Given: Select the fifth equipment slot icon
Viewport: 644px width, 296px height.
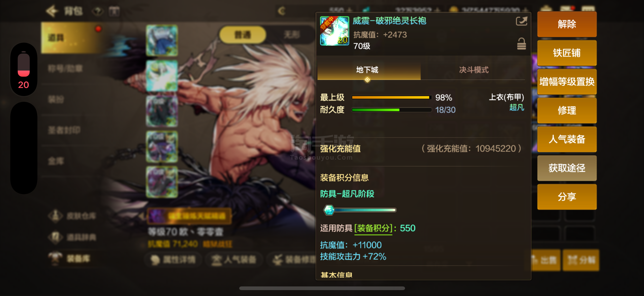Looking at the screenshot, I should pos(162,182).
